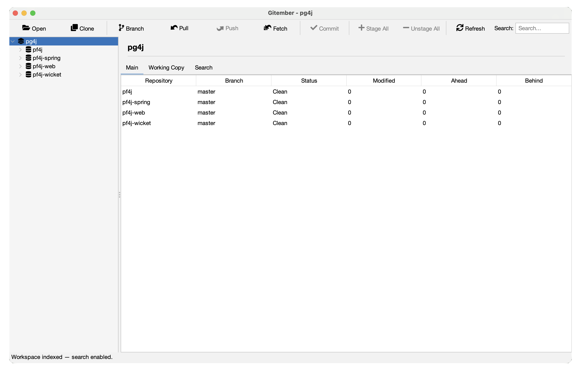Select pf4j-wicket label in sidebar tree
Viewport: 588px width, 369px height.
[47, 75]
